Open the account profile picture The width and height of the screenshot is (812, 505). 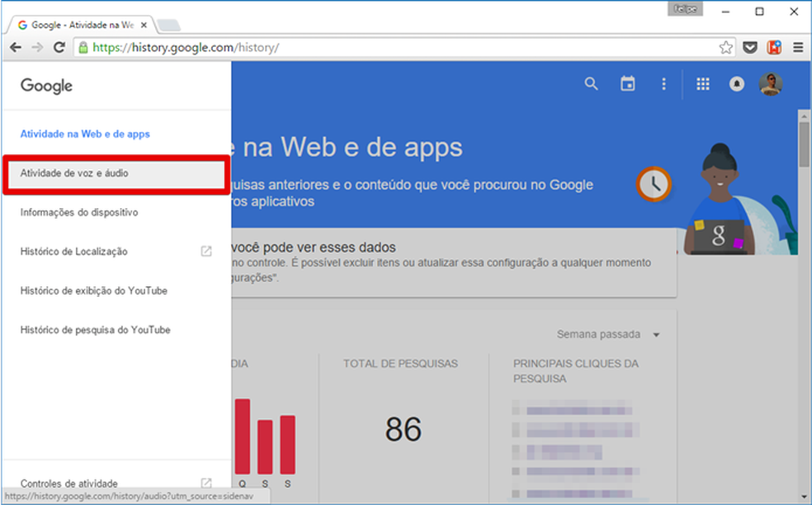[771, 84]
